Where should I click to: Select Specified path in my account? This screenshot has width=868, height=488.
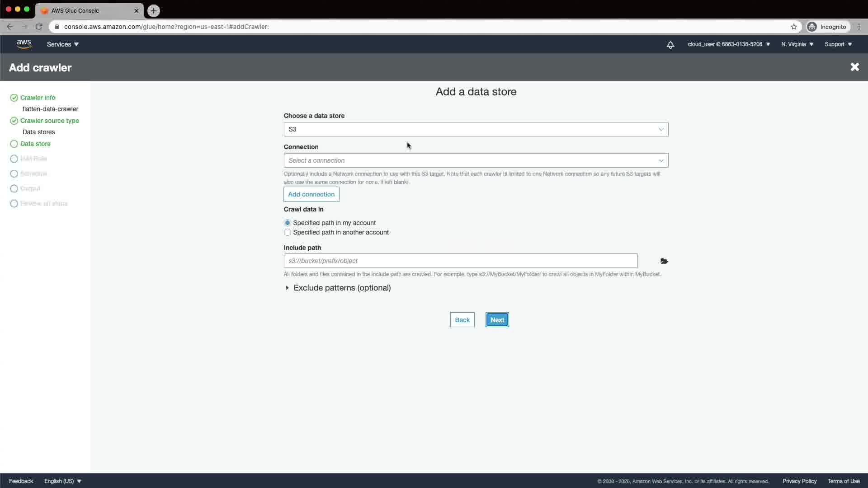click(x=288, y=223)
